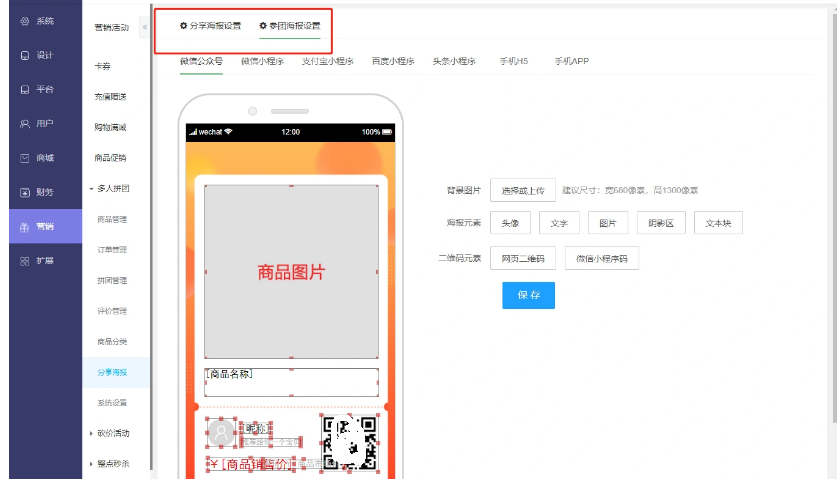This screenshot has width=837, height=479.
Task: Insert a 微信小程序码 QR element
Action: coord(601,258)
